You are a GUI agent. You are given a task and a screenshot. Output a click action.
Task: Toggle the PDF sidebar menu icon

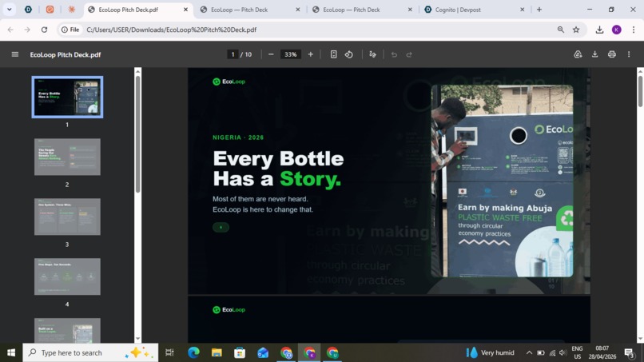15,54
